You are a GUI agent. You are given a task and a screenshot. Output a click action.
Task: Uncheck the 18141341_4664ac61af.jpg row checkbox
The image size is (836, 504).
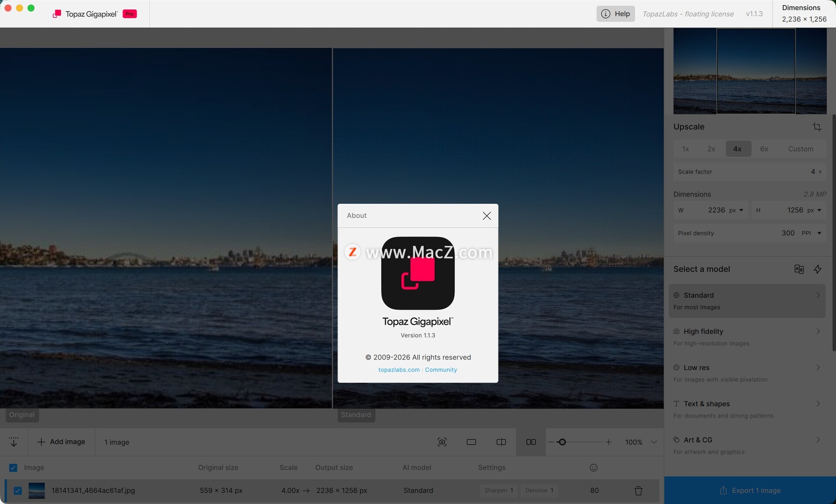coord(17,491)
